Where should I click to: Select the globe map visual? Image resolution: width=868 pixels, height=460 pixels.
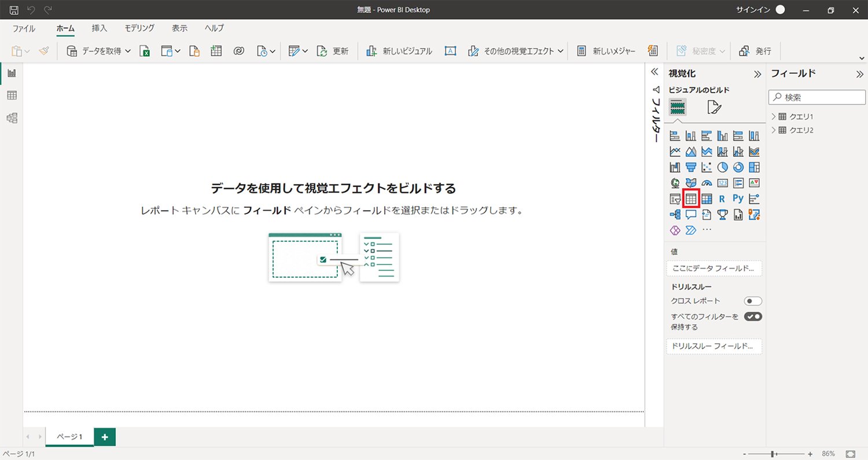(x=675, y=183)
